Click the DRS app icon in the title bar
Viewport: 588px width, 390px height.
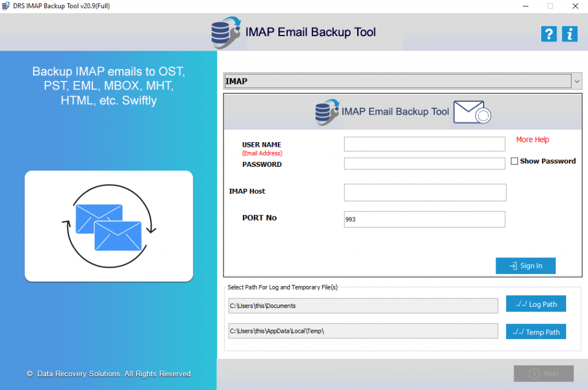[6, 6]
